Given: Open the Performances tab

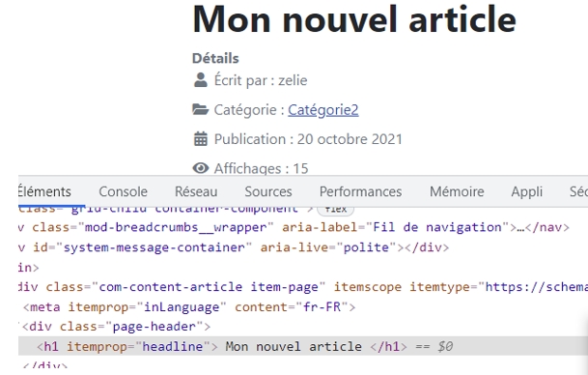Looking at the screenshot, I should (360, 191).
